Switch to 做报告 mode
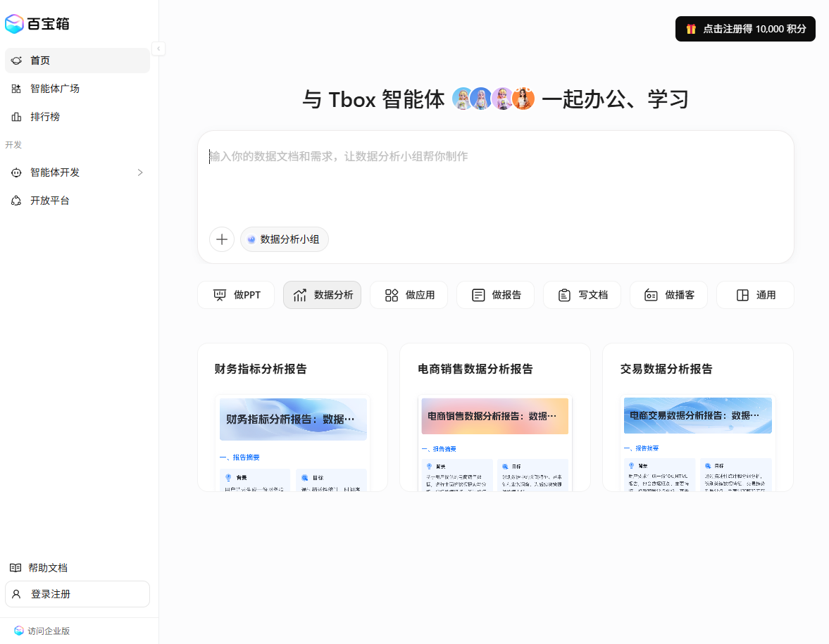Viewport: 829px width, 644px height. (495, 295)
